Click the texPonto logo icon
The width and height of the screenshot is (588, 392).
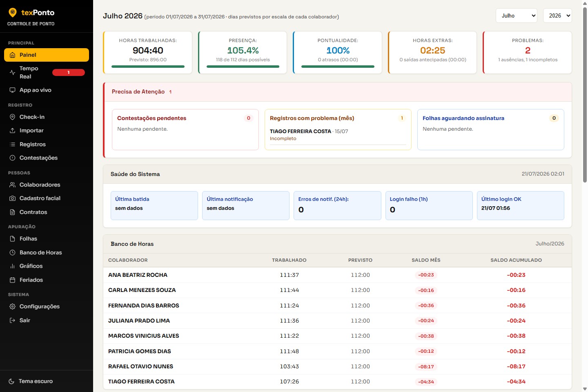[x=13, y=13]
